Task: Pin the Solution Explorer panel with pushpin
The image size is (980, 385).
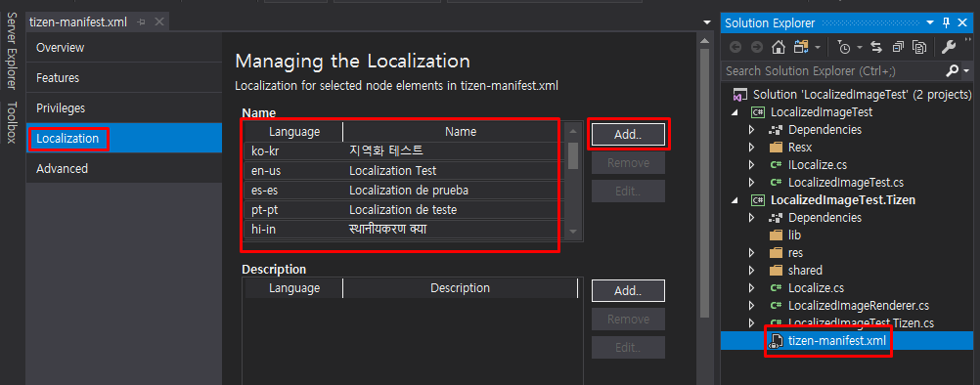Action: click(947, 22)
